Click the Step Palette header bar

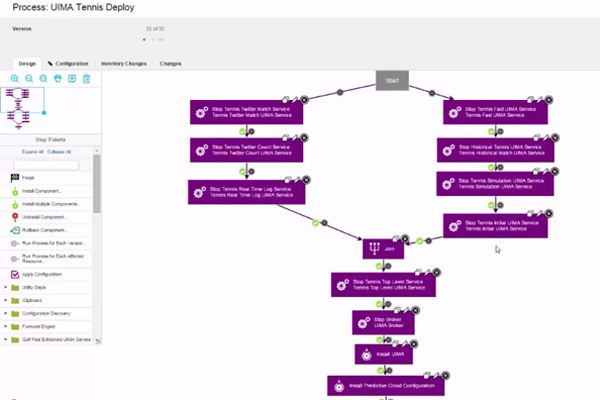tap(51, 140)
